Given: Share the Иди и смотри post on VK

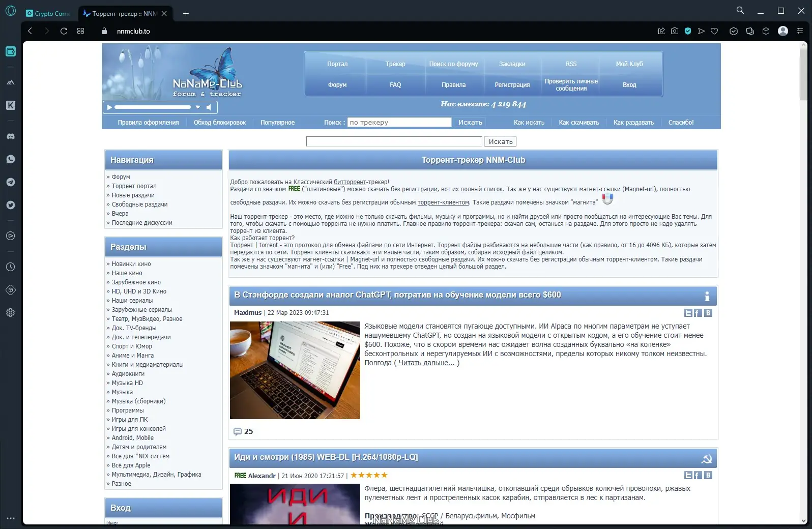Looking at the screenshot, I should tap(708, 475).
